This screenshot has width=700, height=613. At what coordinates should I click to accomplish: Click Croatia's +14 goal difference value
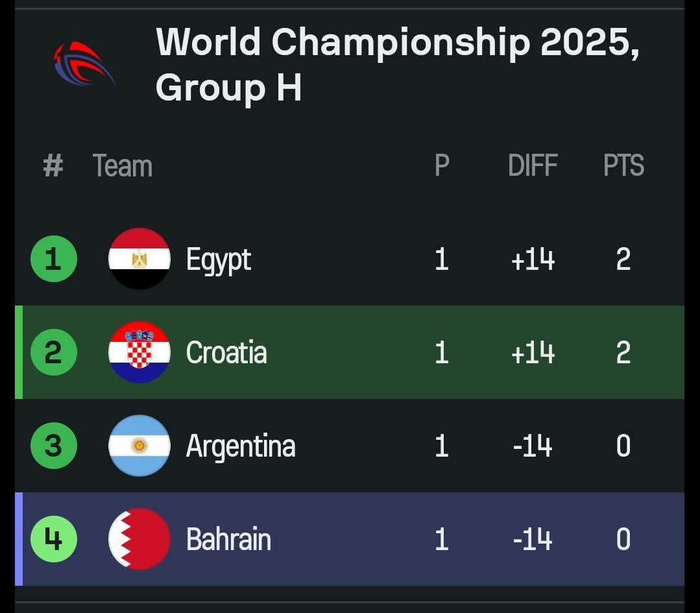click(533, 352)
